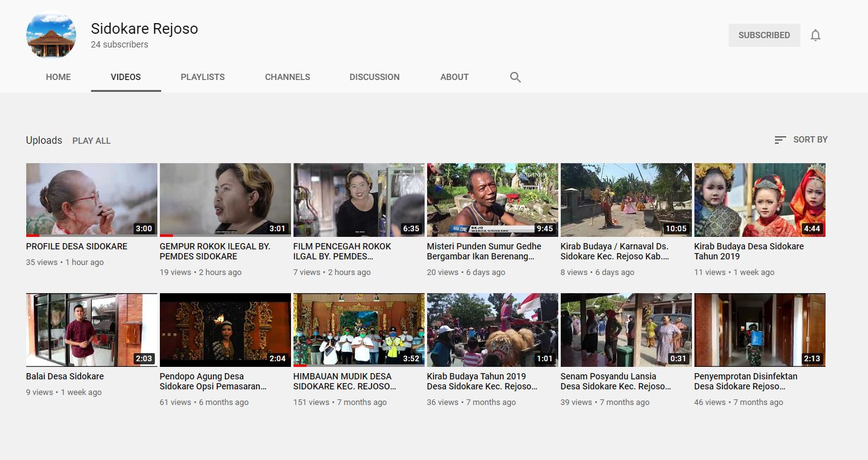Screen dimensions: 868x460
Task: Toggle the Subscribed button
Action: [764, 36]
